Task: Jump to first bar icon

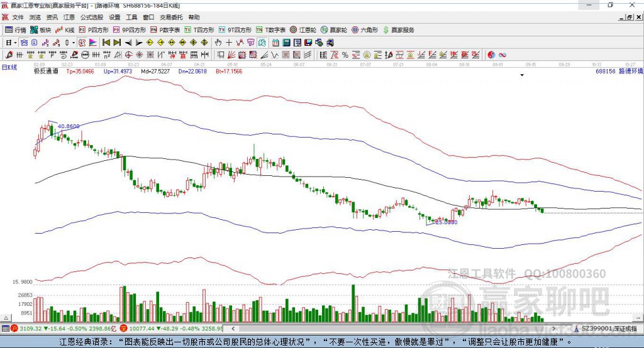Action: [x=106, y=43]
